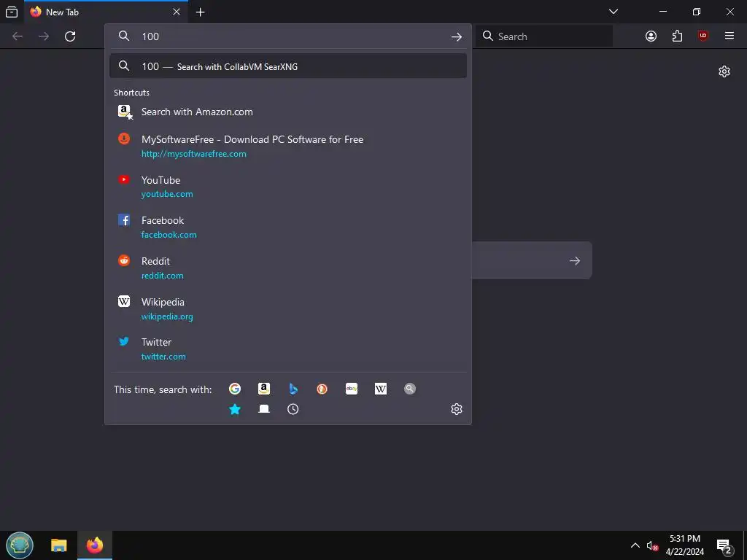Search this time with Amazon icon
This screenshot has width=747, height=560.
(264, 389)
